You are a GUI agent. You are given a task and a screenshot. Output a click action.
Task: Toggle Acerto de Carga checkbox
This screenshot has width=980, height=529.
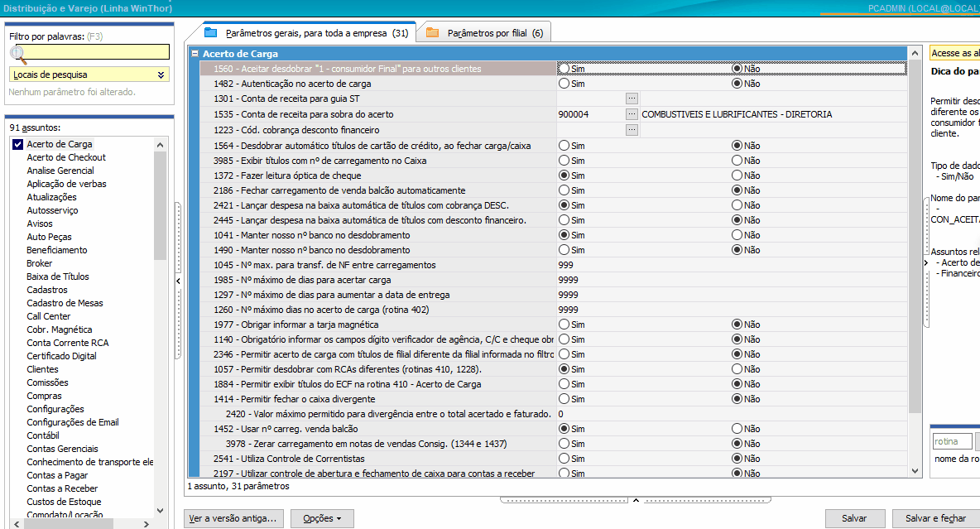coord(17,144)
